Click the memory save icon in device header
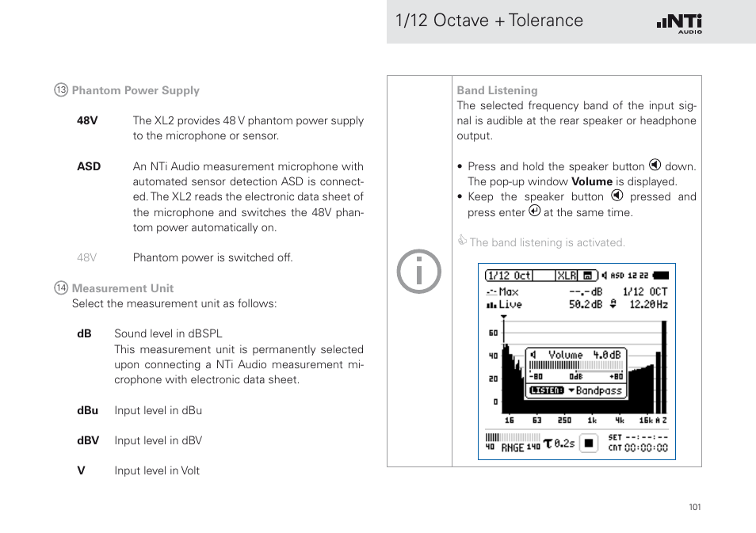The image size is (756, 533). pos(587,276)
